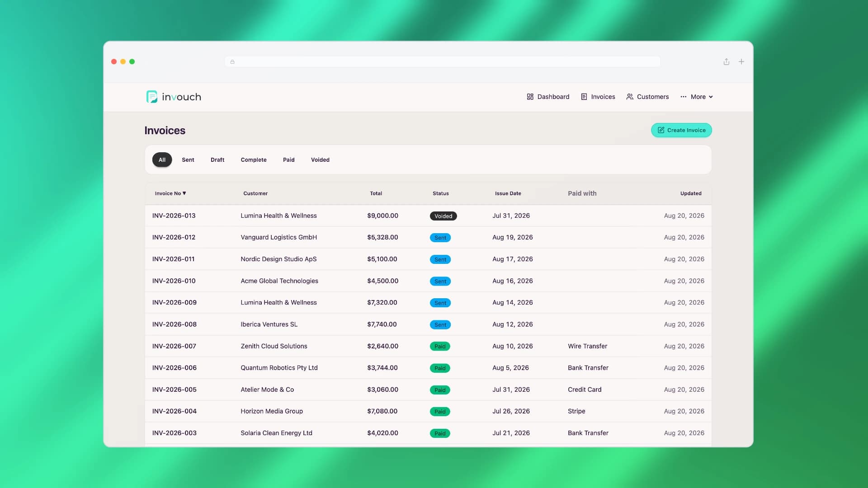Click the Updated column header
868x488 pixels.
(x=691, y=193)
